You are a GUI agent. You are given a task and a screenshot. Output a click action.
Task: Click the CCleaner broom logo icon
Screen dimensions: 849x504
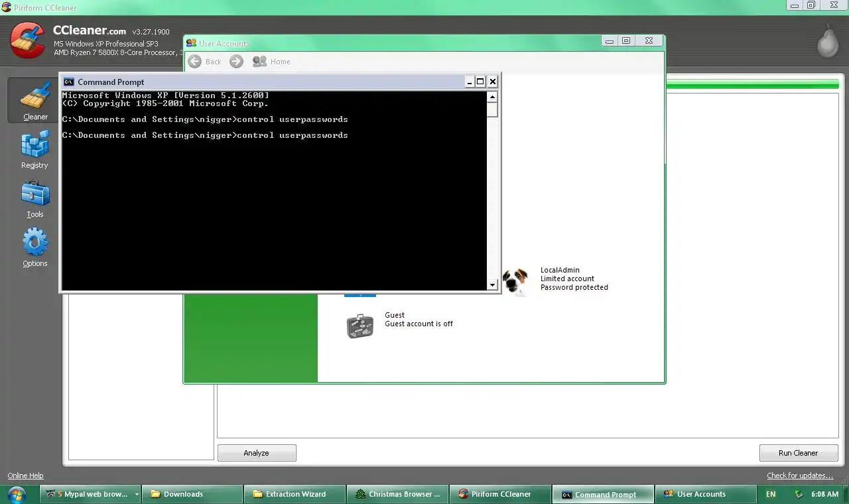(x=27, y=40)
